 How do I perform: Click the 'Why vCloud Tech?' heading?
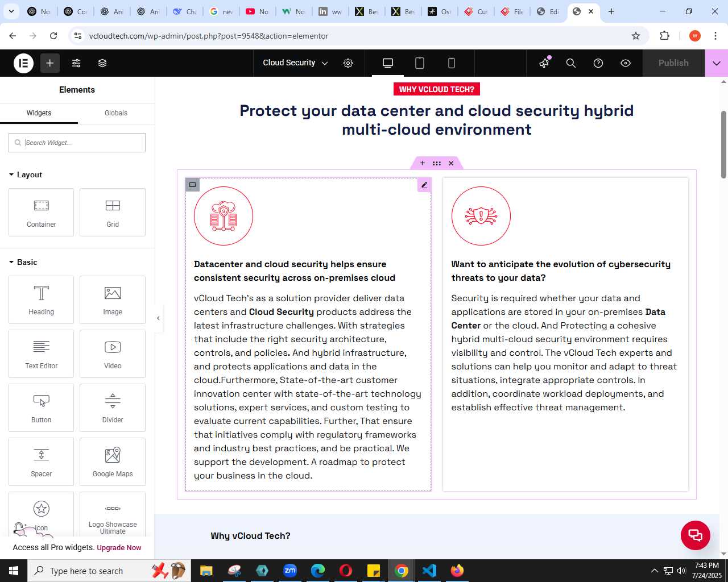point(251,536)
